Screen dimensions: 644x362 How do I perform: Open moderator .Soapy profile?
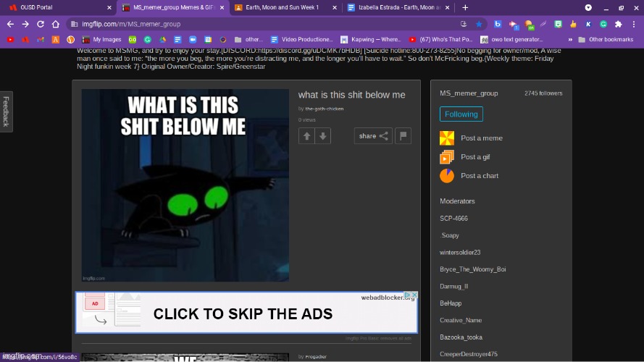[449, 235]
